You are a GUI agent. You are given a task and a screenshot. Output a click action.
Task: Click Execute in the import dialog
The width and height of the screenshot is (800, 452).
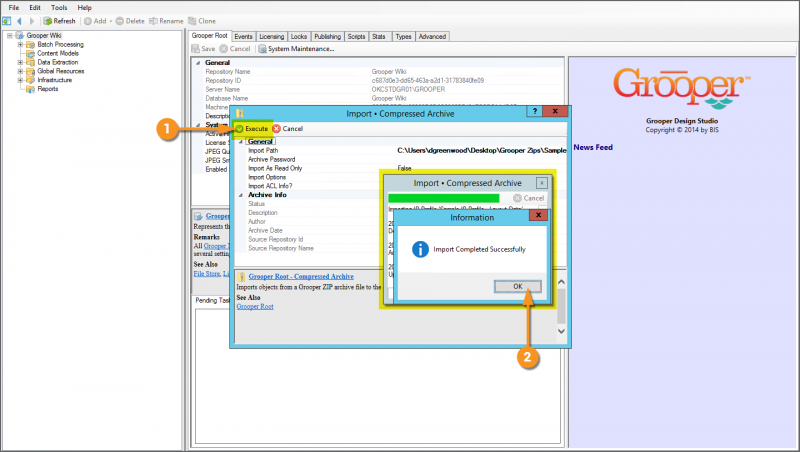(x=252, y=129)
